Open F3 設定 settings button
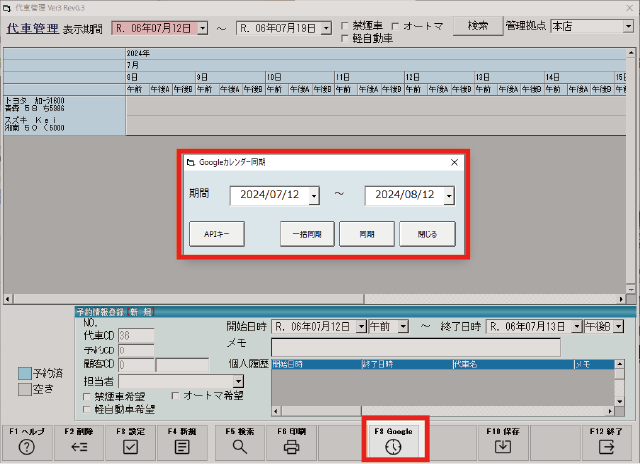The height and width of the screenshot is (464, 640). 130,442
